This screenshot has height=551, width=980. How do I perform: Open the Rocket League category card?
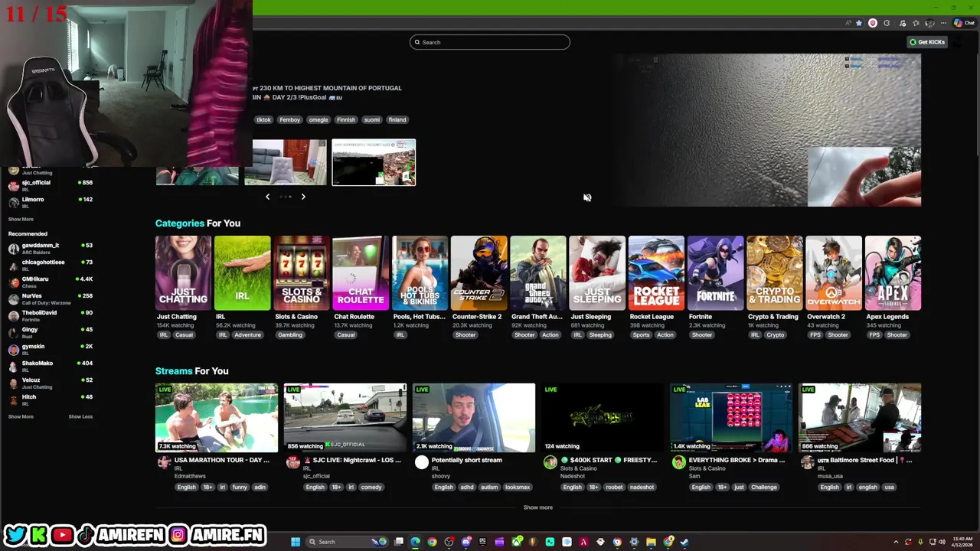[656, 273]
